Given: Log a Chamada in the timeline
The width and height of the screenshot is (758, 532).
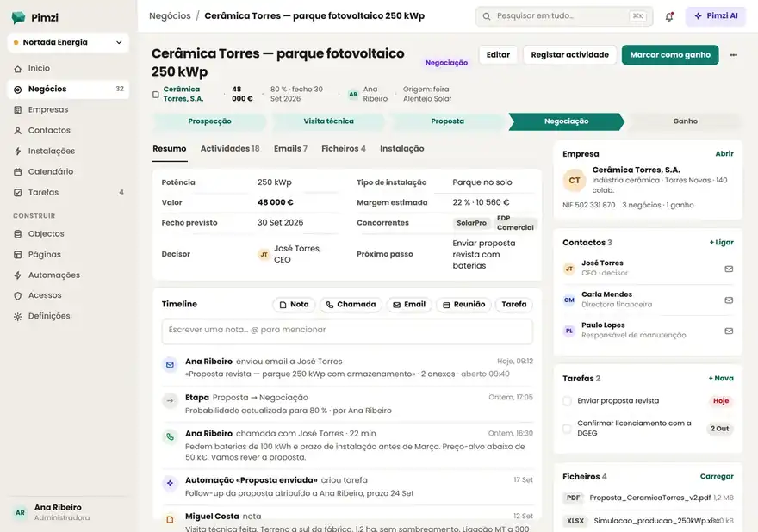Looking at the screenshot, I should point(351,305).
